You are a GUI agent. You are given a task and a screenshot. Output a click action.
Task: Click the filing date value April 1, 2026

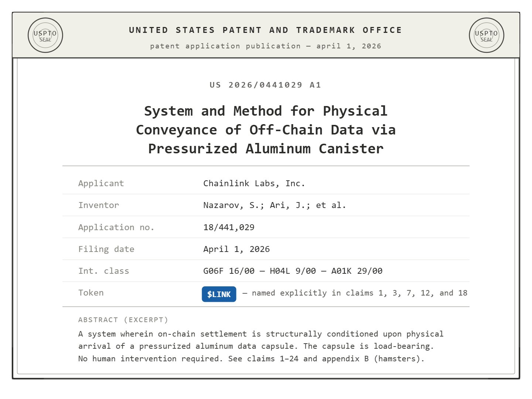pyautogui.click(x=236, y=249)
